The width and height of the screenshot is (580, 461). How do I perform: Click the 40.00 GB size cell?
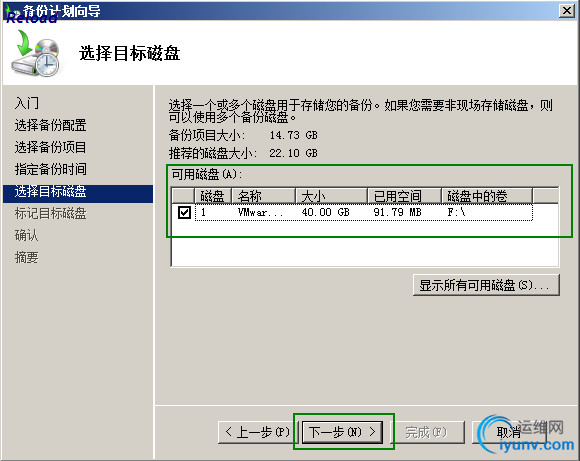(x=325, y=212)
